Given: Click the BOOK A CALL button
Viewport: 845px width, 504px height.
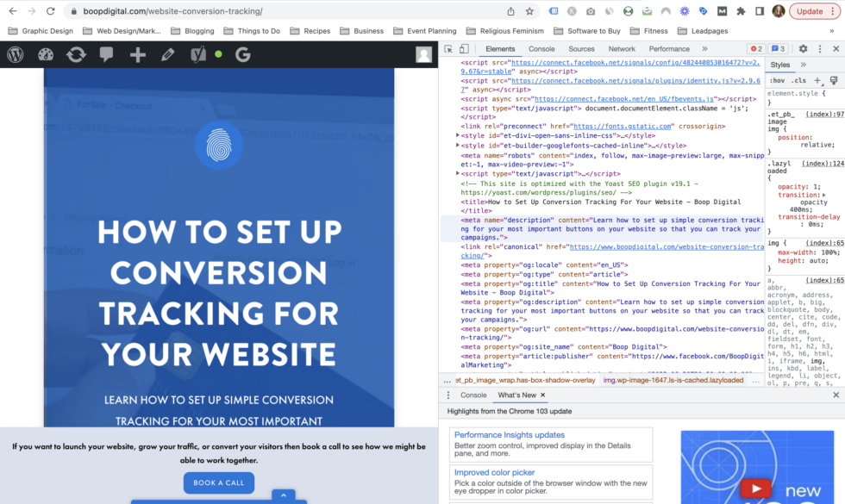Looking at the screenshot, I should 219,482.
